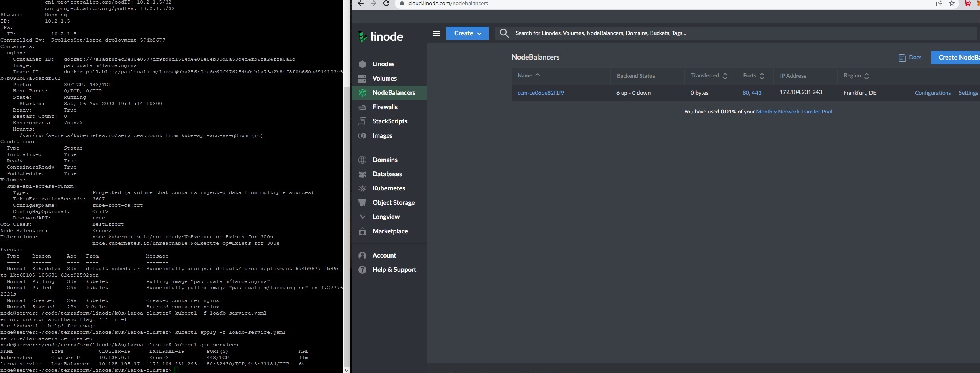Viewport: 980px width, 373px height.
Task: Click browser forward arrow
Action: pos(373,4)
